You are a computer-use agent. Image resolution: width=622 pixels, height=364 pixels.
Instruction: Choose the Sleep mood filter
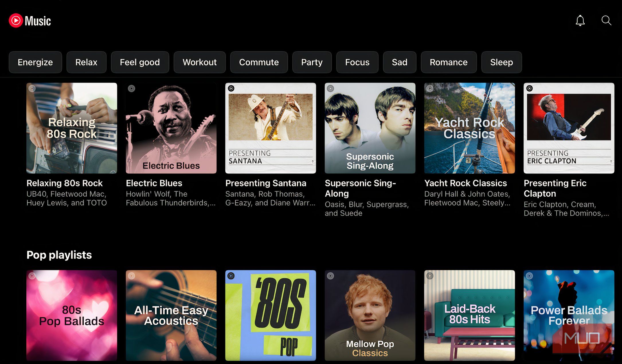pyautogui.click(x=501, y=62)
